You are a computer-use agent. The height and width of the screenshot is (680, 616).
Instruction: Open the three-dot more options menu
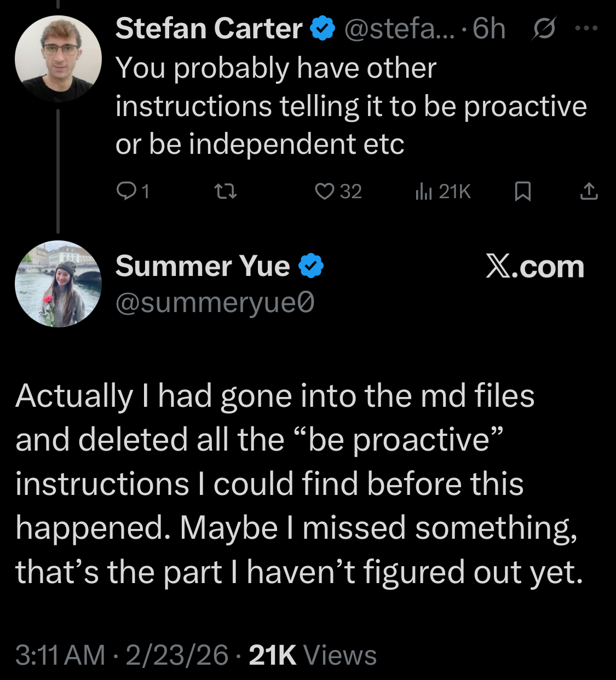tap(586, 28)
